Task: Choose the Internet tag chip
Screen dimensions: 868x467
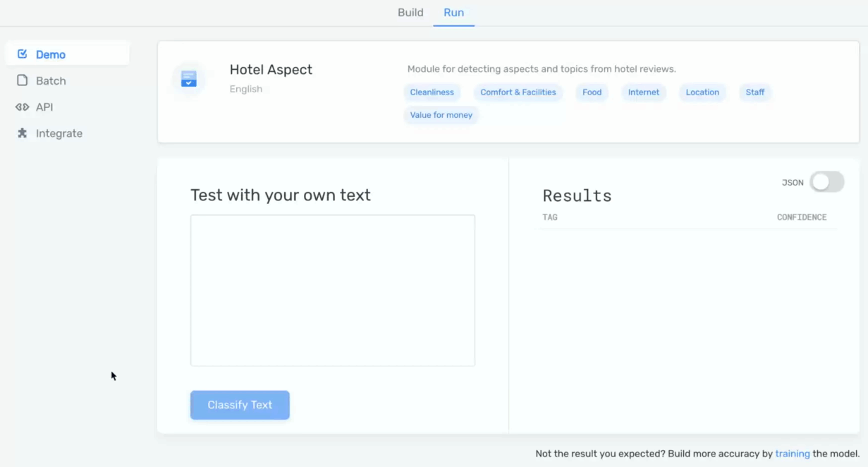Action: tap(643, 92)
